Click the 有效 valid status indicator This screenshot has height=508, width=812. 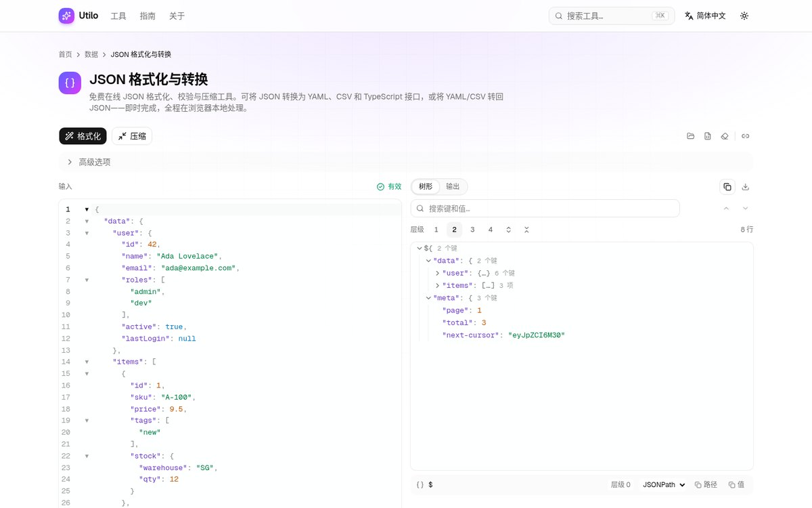click(x=389, y=186)
